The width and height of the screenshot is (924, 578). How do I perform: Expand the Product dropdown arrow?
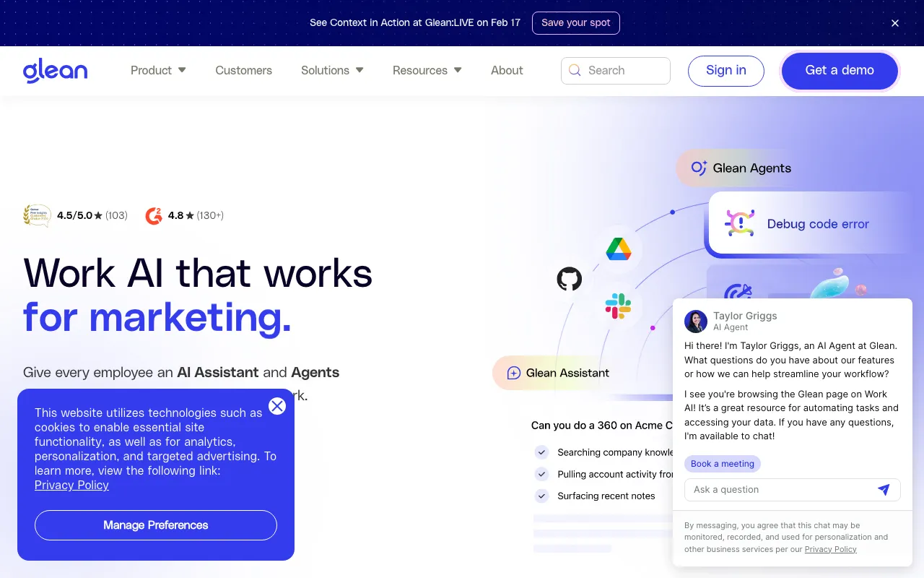point(182,70)
